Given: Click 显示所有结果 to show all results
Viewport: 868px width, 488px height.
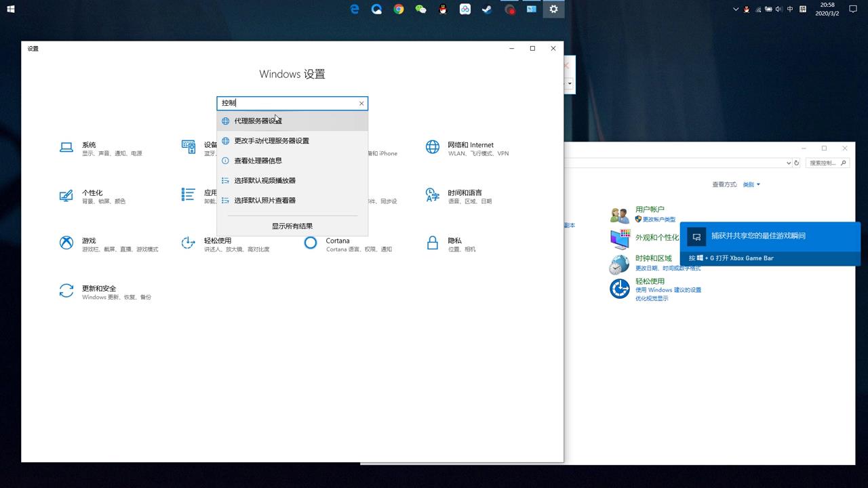Looking at the screenshot, I should tap(292, 226).
